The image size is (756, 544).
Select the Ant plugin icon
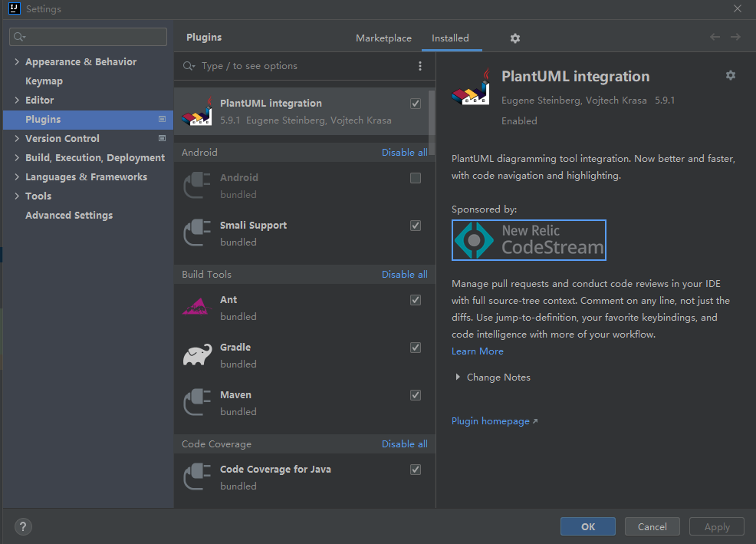197,308
